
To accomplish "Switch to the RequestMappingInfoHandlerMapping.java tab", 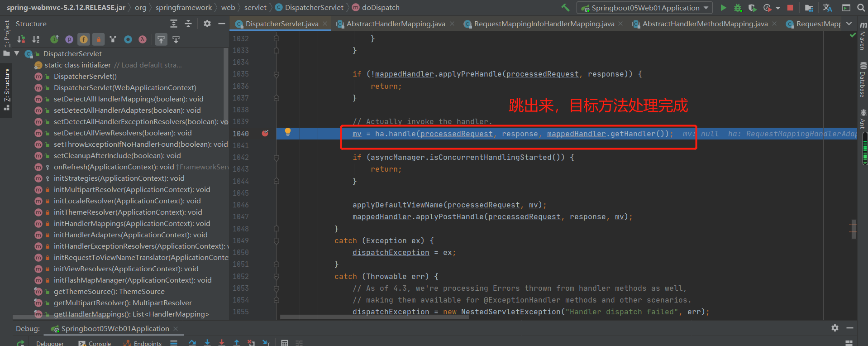I will point(544,24).
